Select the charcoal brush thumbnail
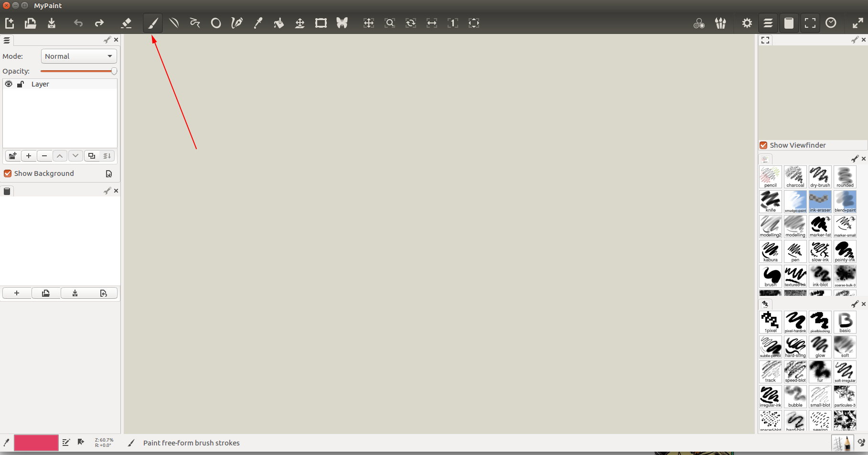Viewport: 868px width, 455px height. pyautogui.click(x=795, y=176)
